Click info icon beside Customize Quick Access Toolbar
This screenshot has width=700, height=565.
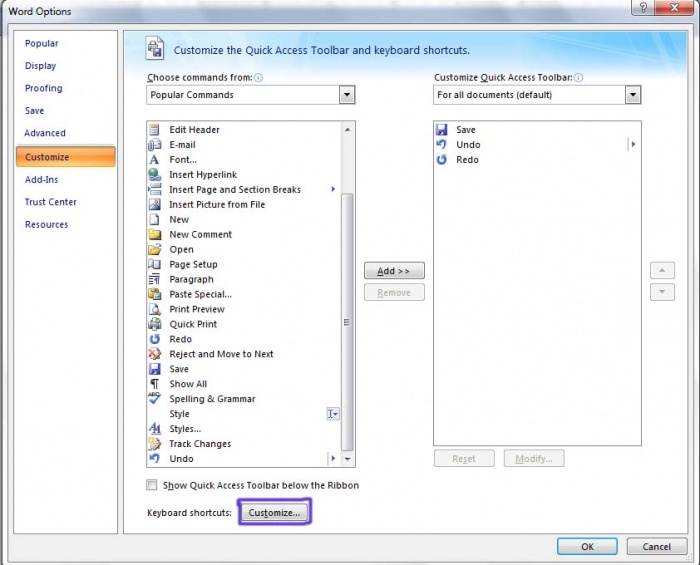(x=578, y=78)
